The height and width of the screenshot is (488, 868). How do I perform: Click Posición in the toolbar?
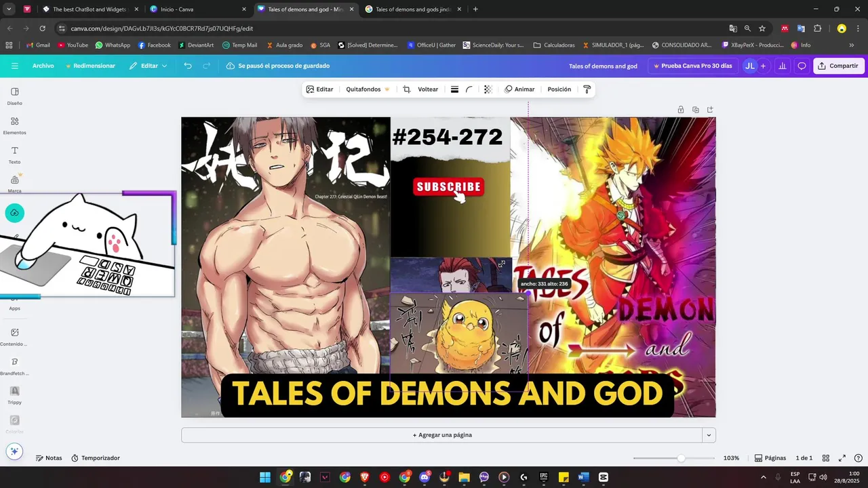coord(559,89)
